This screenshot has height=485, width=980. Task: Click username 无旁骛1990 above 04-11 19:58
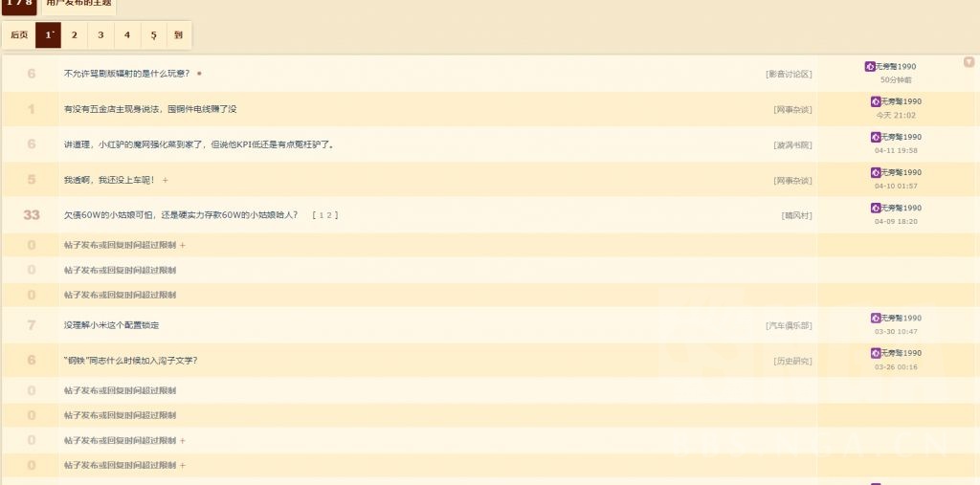click(x=902, y=137)
